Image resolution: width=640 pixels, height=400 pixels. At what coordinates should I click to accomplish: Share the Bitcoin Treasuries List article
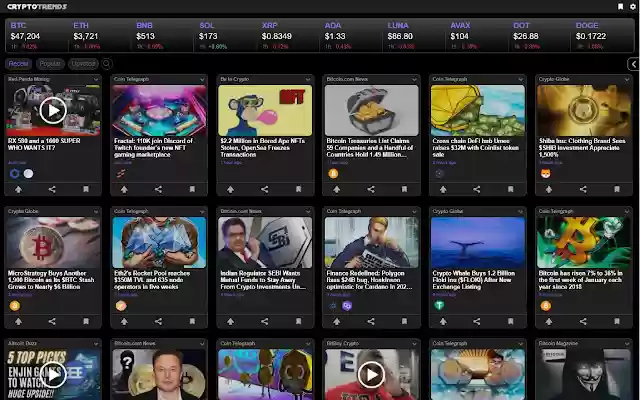[x=371, y=189]
